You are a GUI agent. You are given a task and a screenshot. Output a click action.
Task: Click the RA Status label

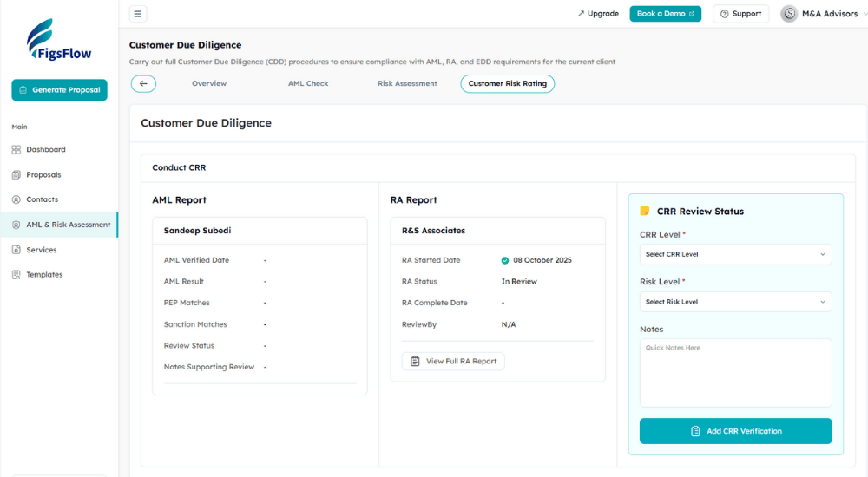click(419, 282)
